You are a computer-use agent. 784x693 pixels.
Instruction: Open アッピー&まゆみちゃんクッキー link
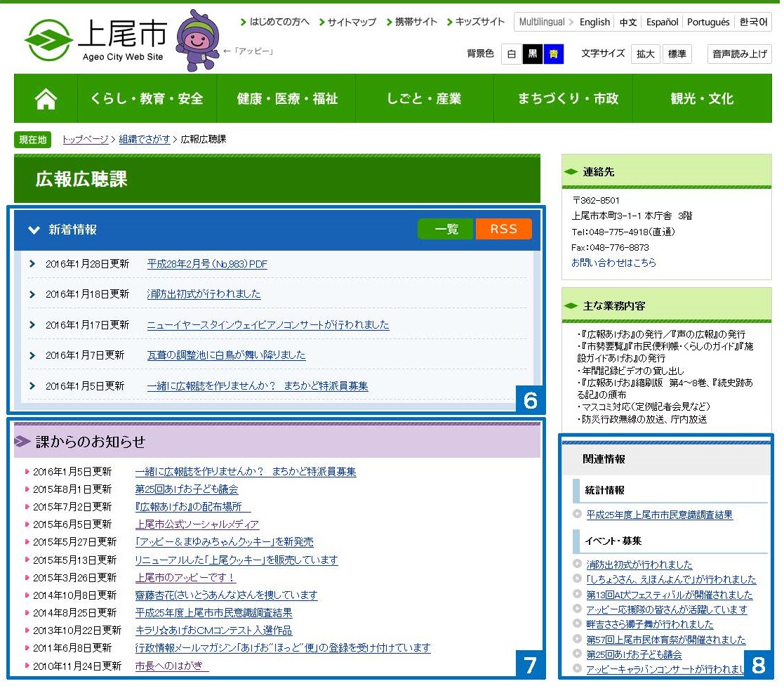(x=224, y=542)
